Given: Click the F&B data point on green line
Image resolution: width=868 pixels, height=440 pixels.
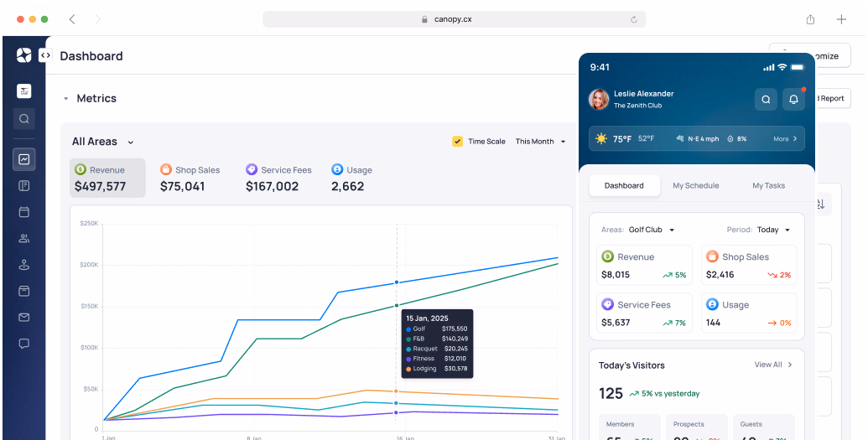Looking at the screenshot, I should coord(397,306).
